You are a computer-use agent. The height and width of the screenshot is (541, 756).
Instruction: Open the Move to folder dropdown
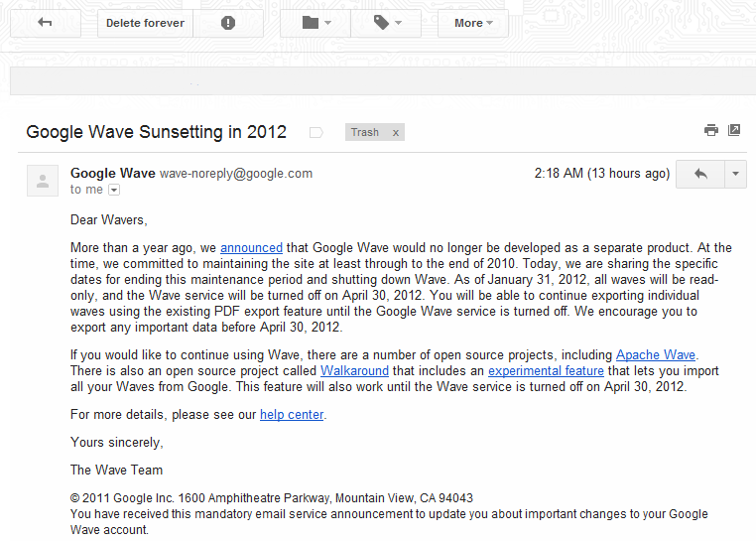[315, 23]
